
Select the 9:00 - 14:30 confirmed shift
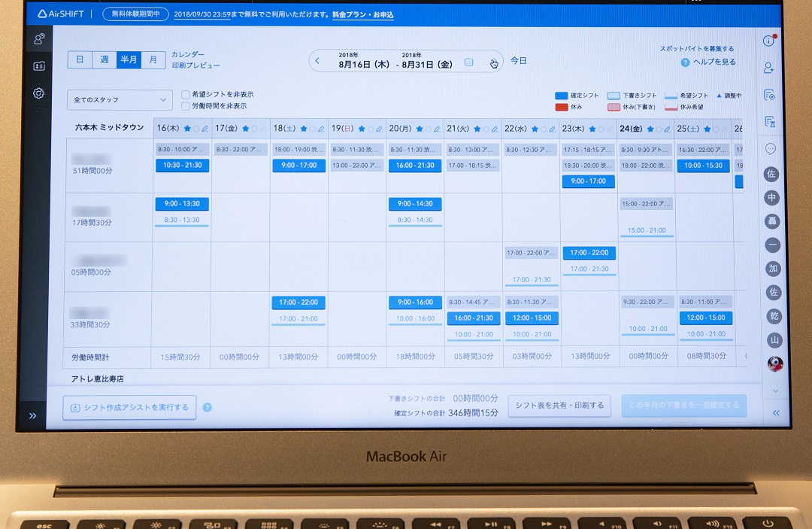tap(415, 204)
